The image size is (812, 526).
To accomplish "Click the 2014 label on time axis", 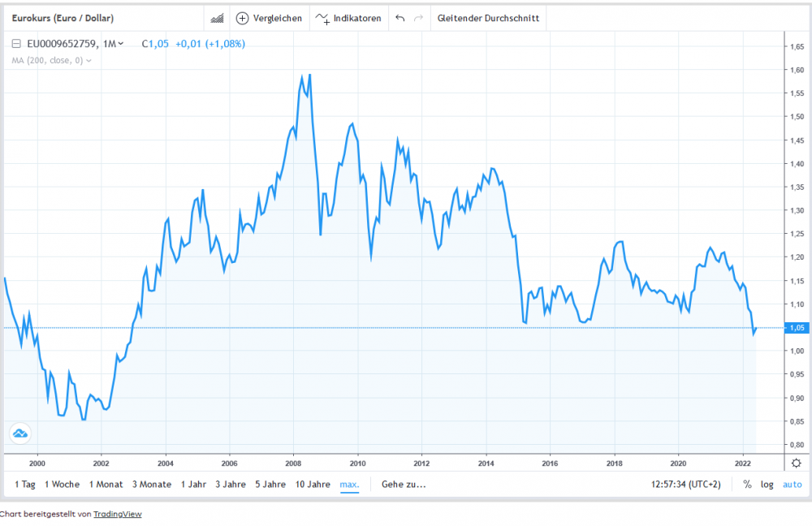I will [486, 463].
